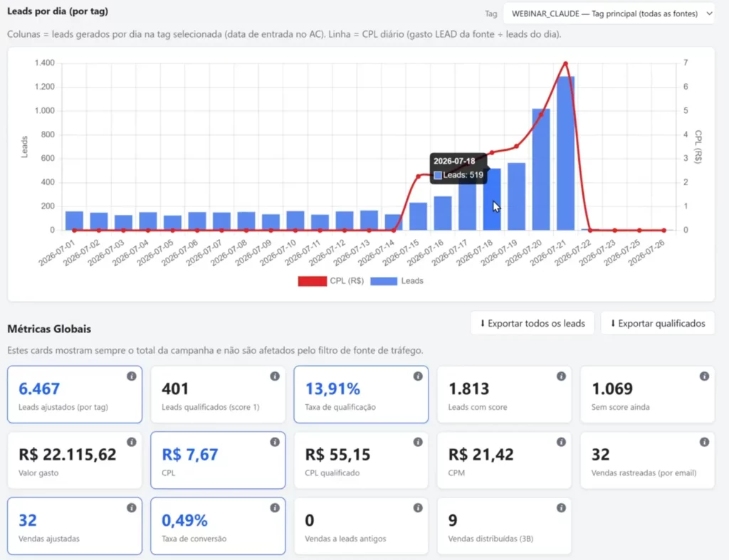Click info icon on Vendas a leads antigos card
The width and height of the screenshot is (729, 560).
tap(418, 508)
